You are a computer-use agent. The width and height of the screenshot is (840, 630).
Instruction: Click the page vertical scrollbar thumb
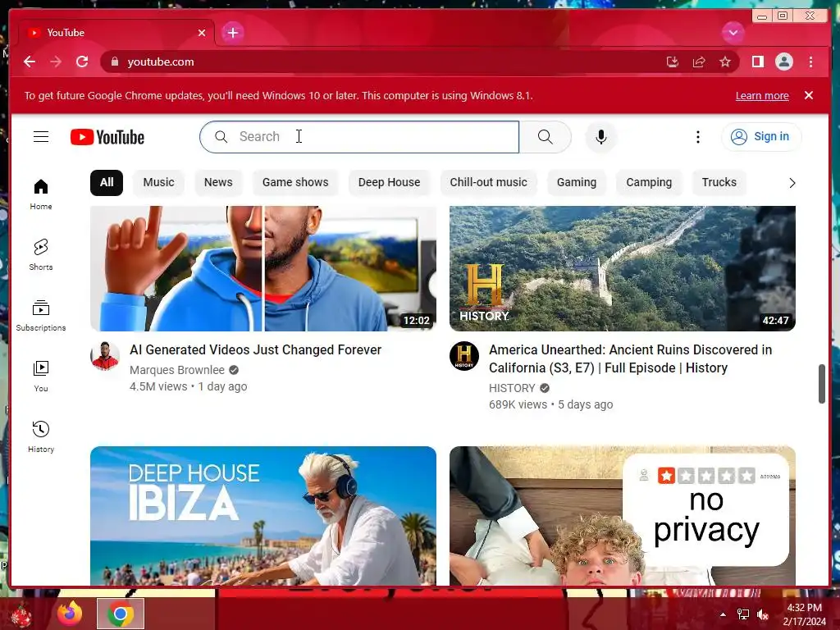pos(822,384)
